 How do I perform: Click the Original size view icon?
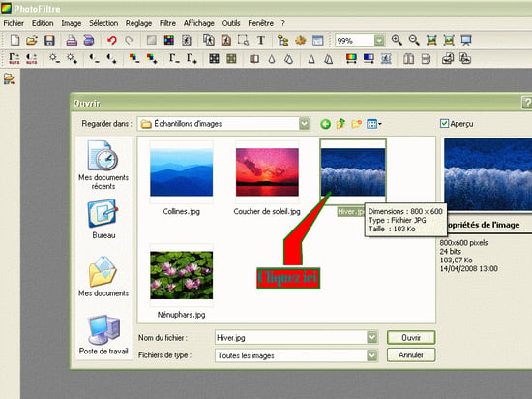pos(431,40)
